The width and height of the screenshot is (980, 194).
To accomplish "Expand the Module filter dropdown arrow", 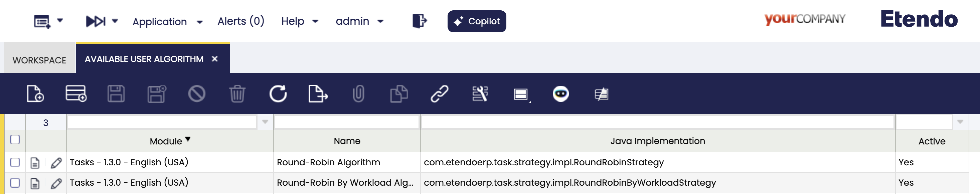I will [x=265, y=122].
